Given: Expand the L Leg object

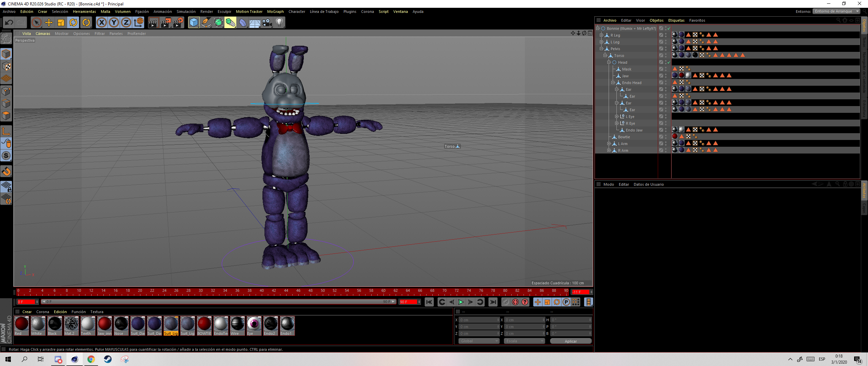Looking at the screenshot, I should [x=601, y=42].
